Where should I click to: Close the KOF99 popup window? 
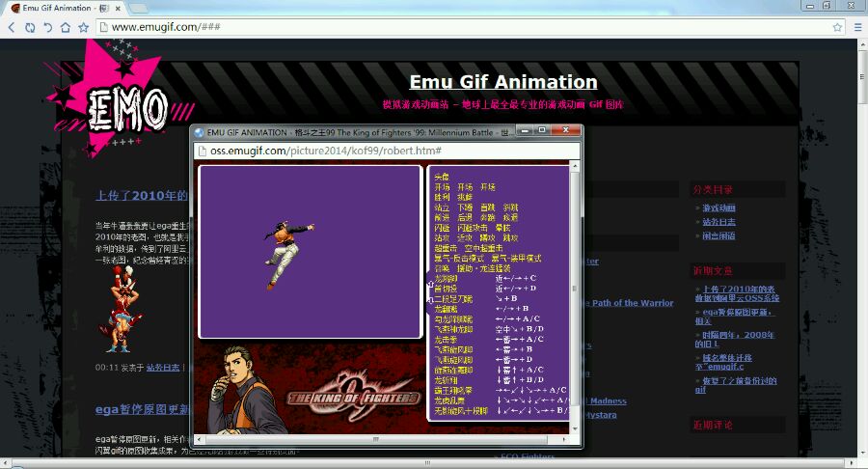point(565,130)
